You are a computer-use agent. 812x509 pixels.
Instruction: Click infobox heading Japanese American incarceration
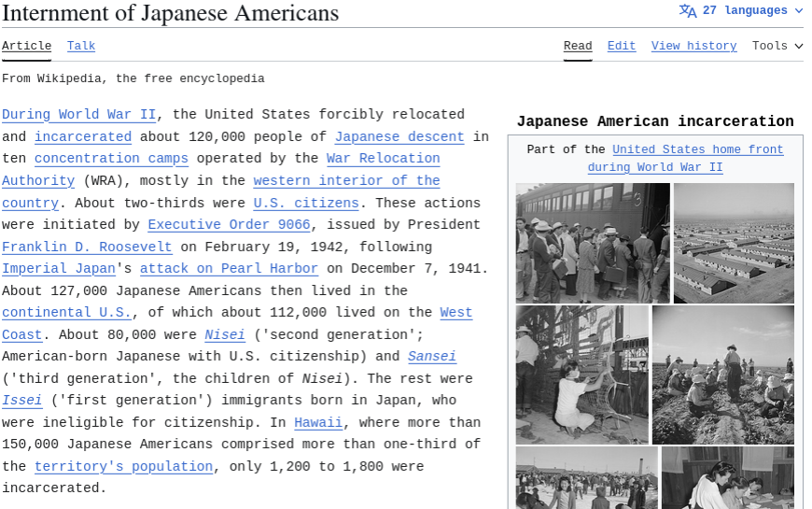pyautogui.click(x=655, y=121)
